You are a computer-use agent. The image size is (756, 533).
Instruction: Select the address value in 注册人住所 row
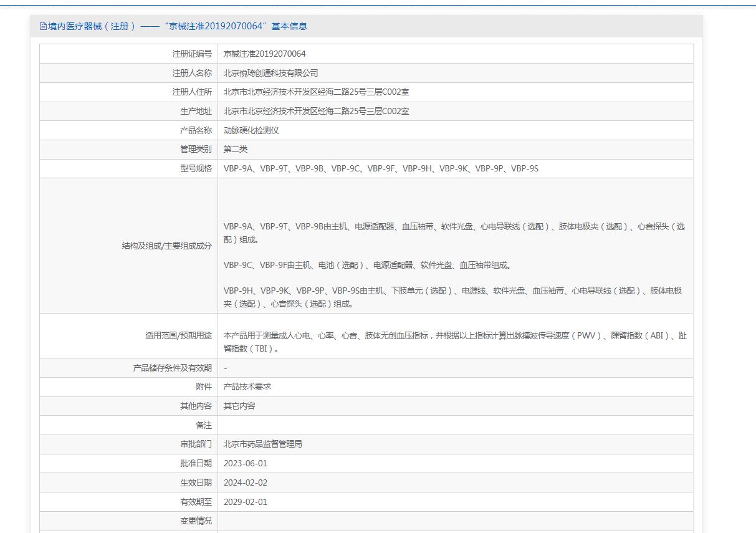coord(317,92)
